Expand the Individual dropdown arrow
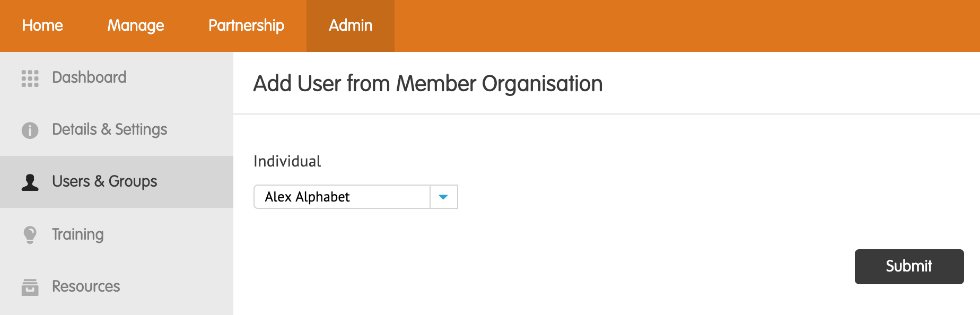This screenshot has width=980, height=315. [443, 197]
